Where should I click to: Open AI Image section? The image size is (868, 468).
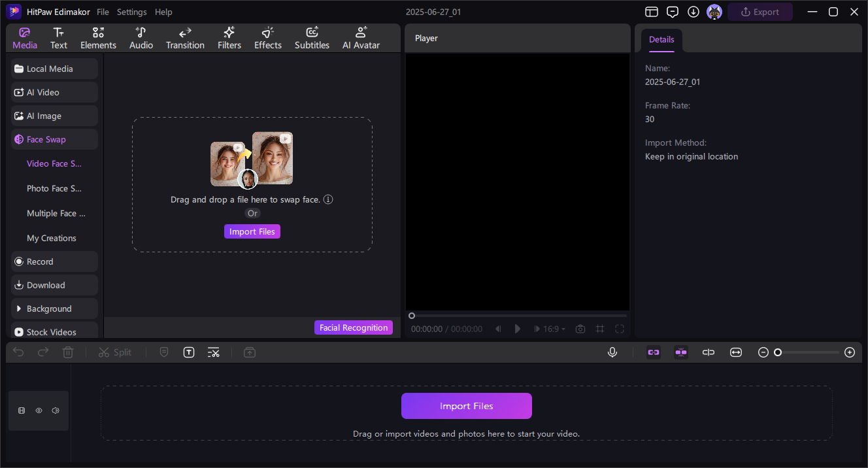[x=54, y=116]
